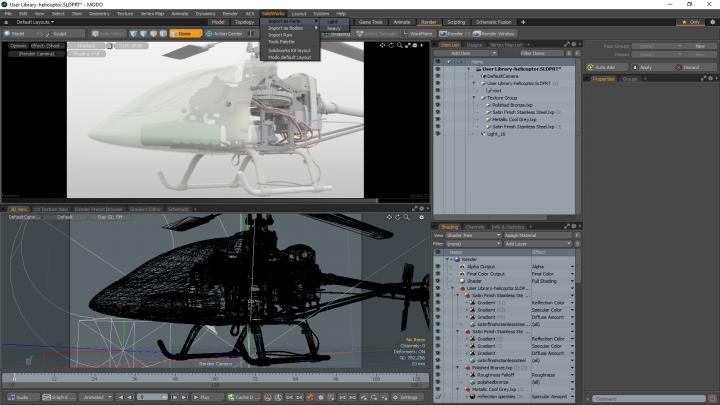Choose Import as Bodies from SolidWorks menu
The height and width of the screenshot is (405, 720).
click(289, 28)
